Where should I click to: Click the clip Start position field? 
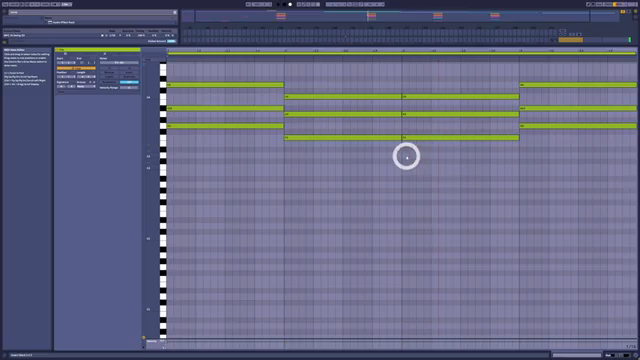click(x=66, y=63)
